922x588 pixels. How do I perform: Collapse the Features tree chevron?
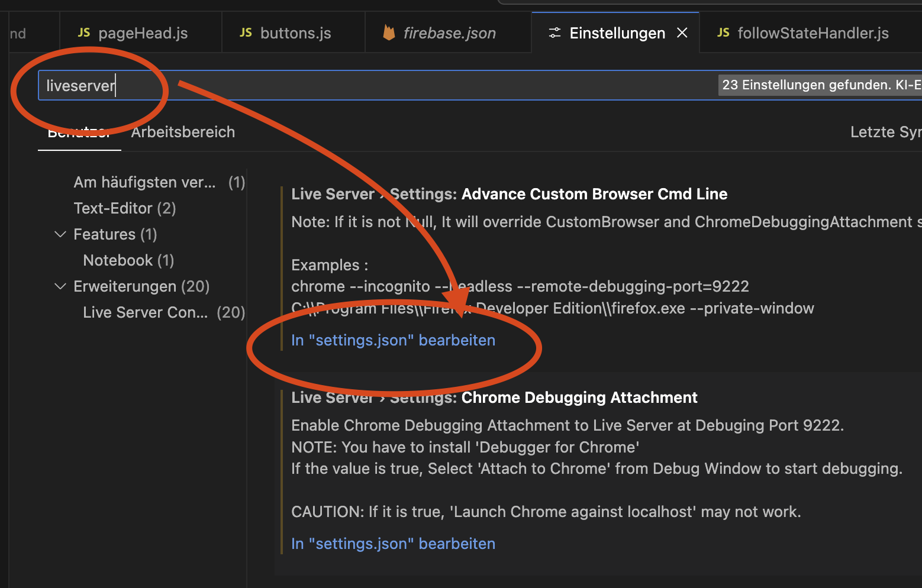point(60,234)
